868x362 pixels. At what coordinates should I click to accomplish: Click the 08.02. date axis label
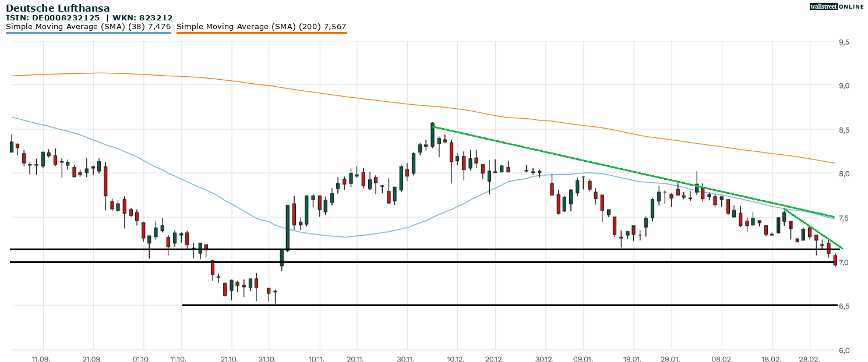click(x=721, y=359)
